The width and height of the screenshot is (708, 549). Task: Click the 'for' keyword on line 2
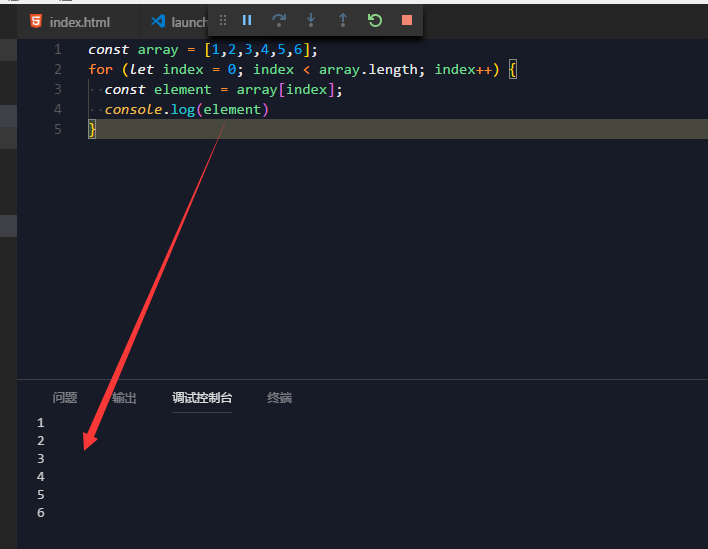[x=100, y=70]
